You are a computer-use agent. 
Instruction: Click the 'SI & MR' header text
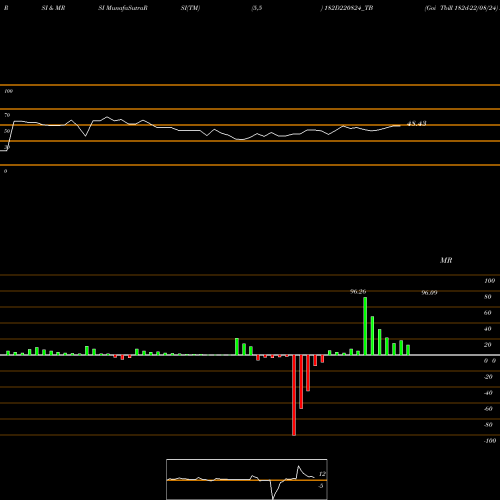pyautogui.click(x=53, y=8)
